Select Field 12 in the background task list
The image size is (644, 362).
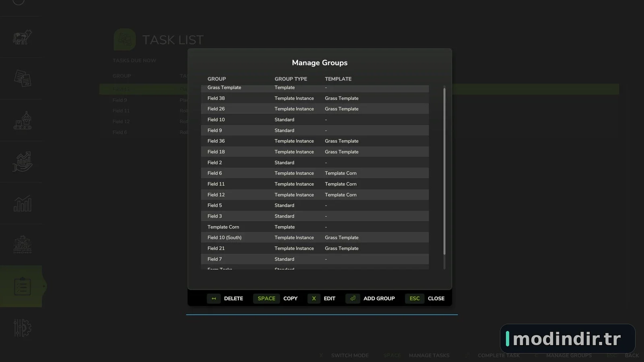tap(121, 121)
